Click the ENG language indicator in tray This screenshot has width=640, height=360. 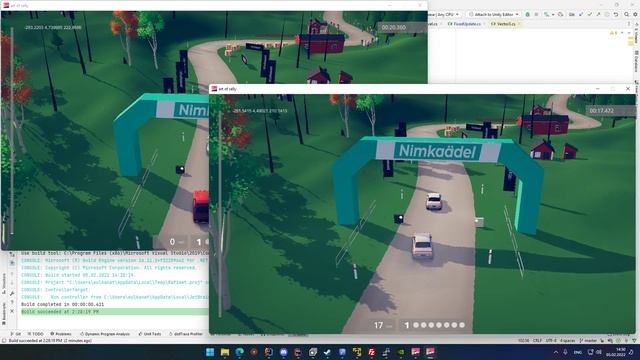(578, 352)
